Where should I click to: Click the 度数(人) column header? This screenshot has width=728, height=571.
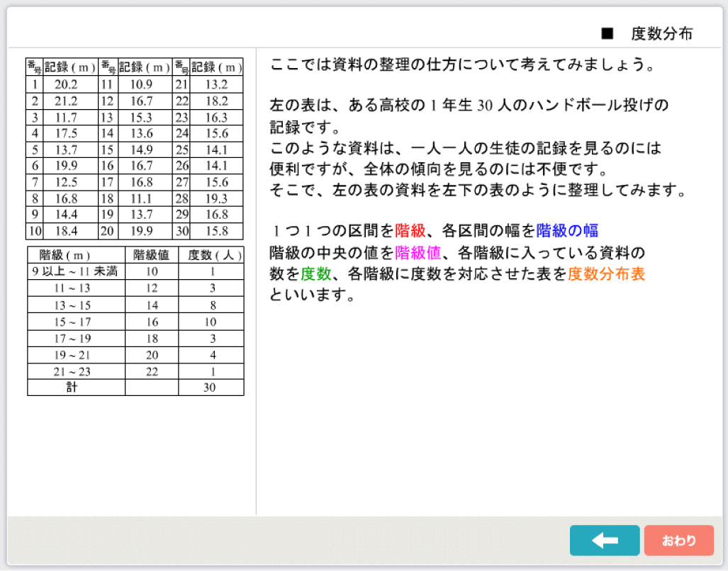211,255
